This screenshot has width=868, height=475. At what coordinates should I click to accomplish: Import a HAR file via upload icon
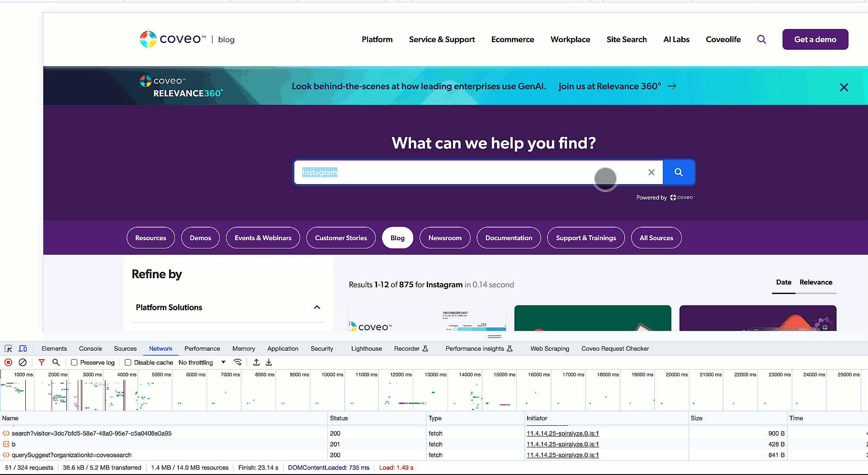pyautogui.click(x=256, y=362)
